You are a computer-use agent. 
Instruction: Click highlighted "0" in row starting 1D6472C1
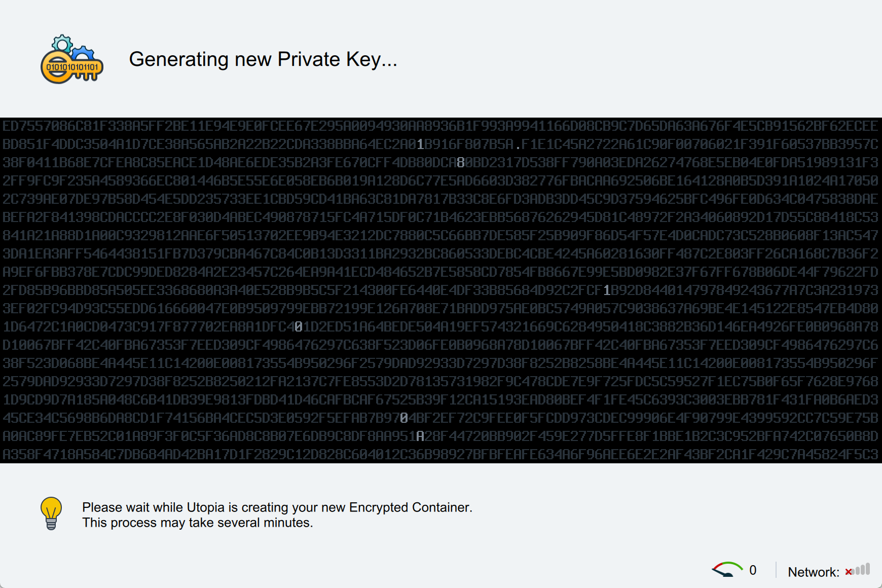pos(299,327)
